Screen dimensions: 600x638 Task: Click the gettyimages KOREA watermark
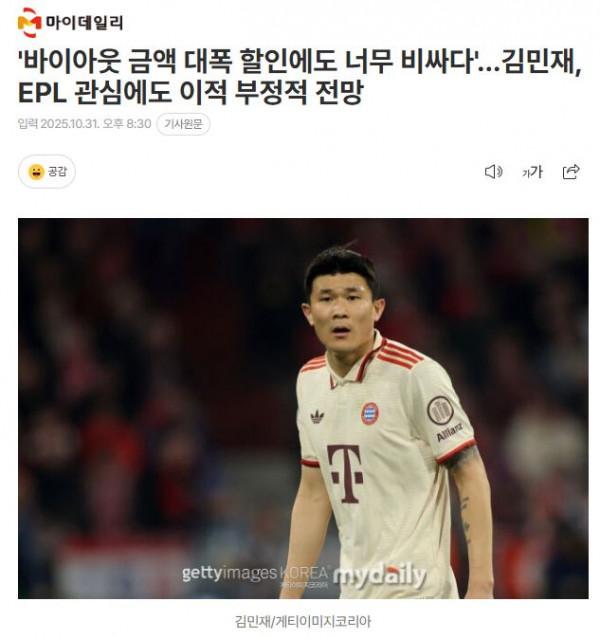pos(255,574)
